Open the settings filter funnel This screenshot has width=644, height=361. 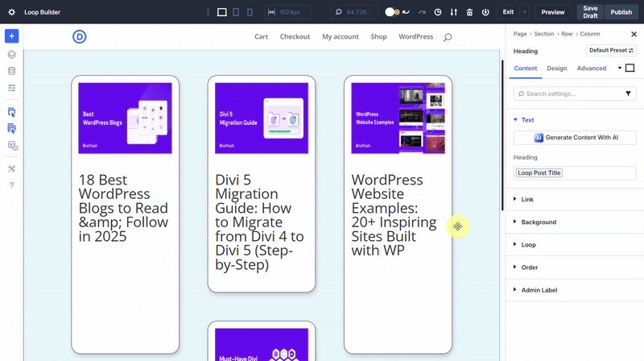628,93
